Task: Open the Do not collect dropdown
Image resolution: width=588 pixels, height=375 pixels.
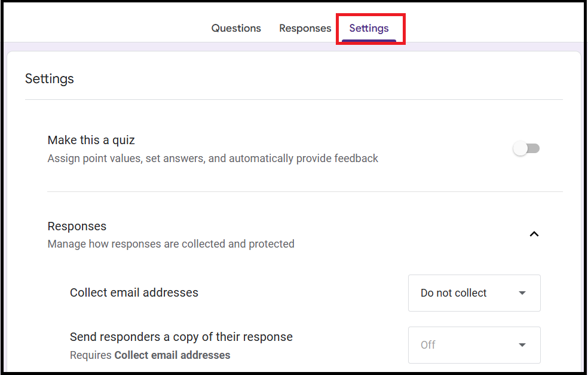Action: click(x=474, y=293)
